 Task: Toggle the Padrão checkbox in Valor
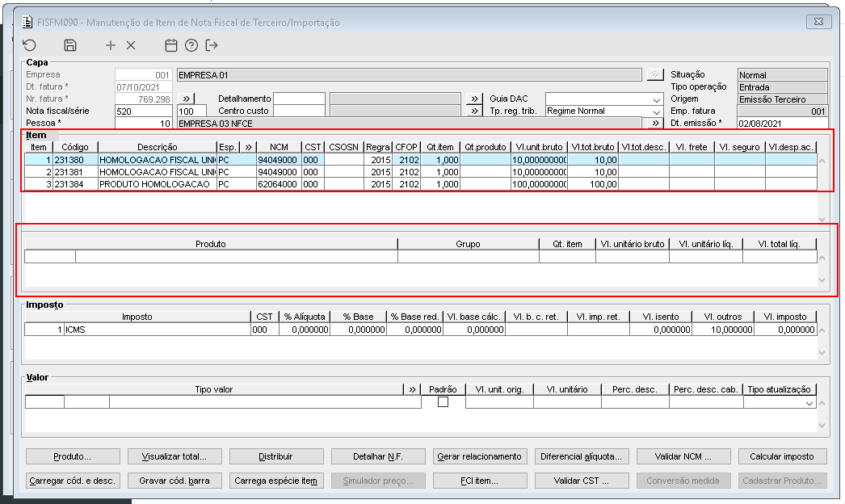[443, 401]
